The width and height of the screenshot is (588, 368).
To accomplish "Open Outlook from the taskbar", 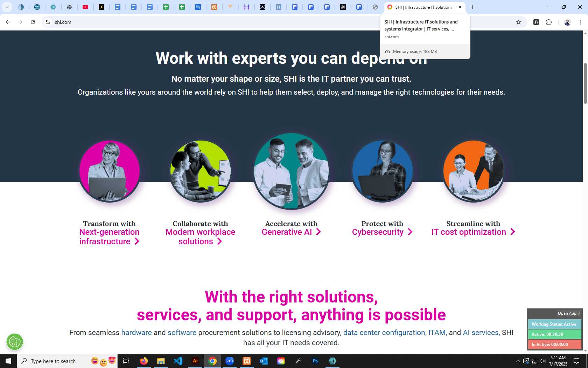I will 264,361.
